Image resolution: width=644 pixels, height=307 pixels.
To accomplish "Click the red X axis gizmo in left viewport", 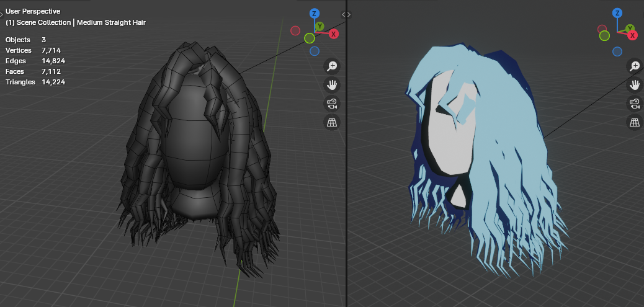I will pyautogui.click(x=334, y=34).
